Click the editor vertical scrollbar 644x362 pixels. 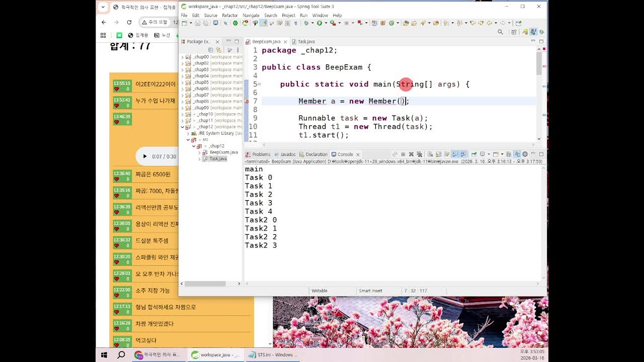coord(539,63)
